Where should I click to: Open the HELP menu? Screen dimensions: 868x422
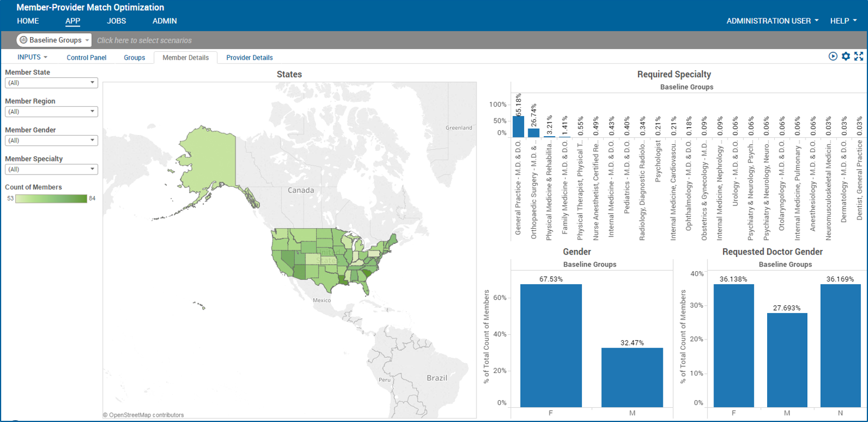point(843,21)
